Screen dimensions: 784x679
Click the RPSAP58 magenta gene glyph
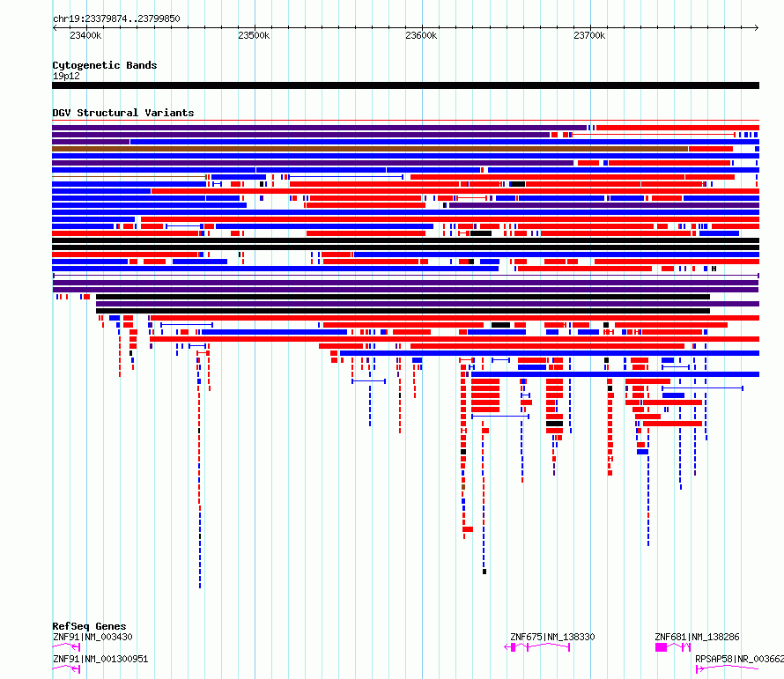click(x=727, y=669)
